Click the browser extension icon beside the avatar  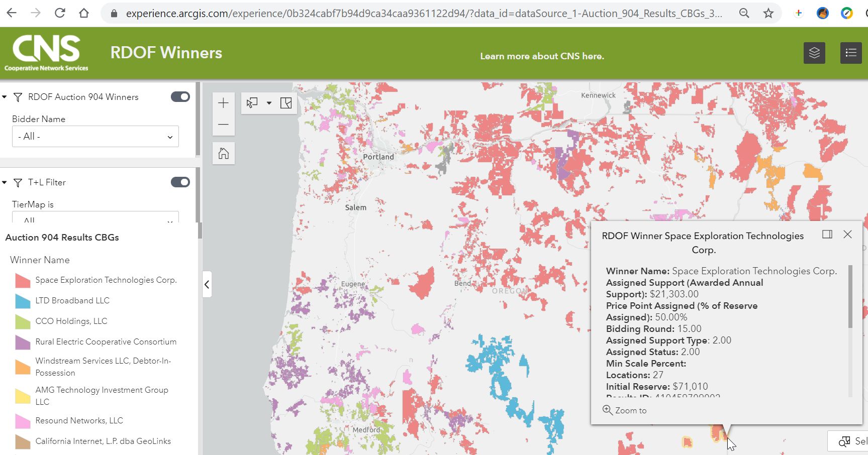[847, 14]
